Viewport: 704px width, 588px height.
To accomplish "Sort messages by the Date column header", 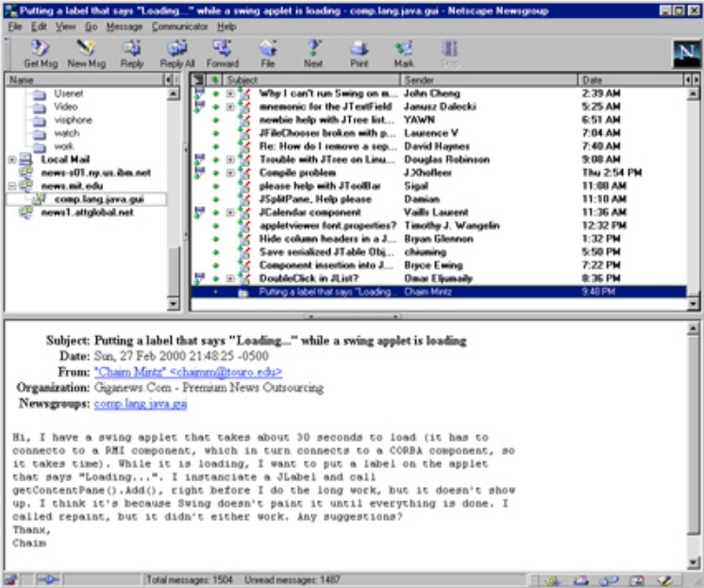I will (x=630, y=80).
